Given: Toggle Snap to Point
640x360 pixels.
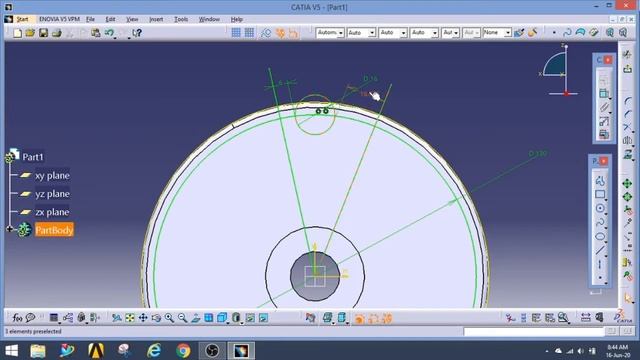Looking at the screenshot, I should tap(249, 33).
